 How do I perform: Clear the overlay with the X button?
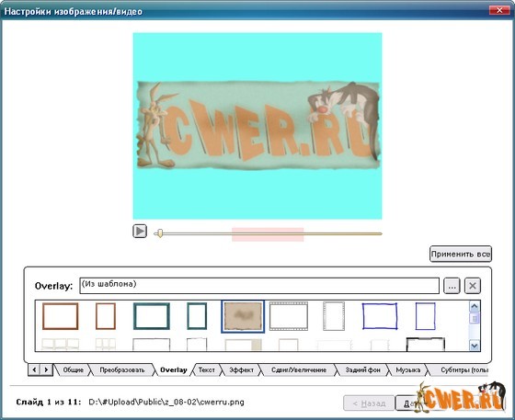[473, 286]
